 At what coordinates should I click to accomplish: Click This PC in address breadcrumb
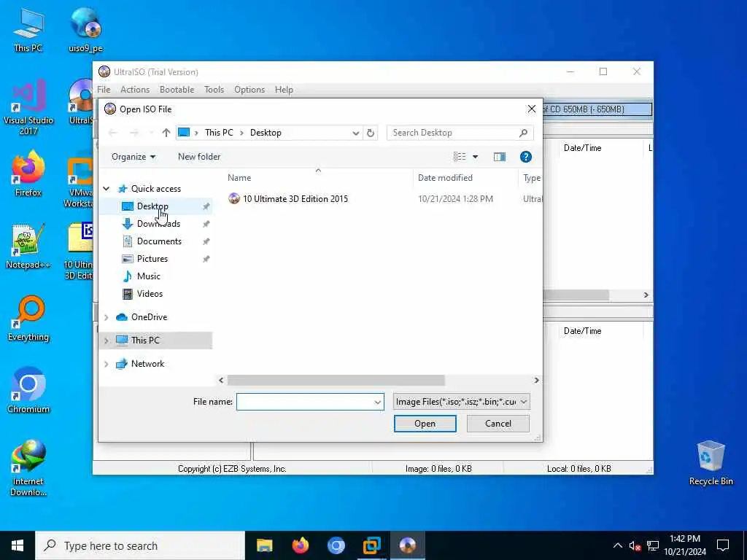219,133
